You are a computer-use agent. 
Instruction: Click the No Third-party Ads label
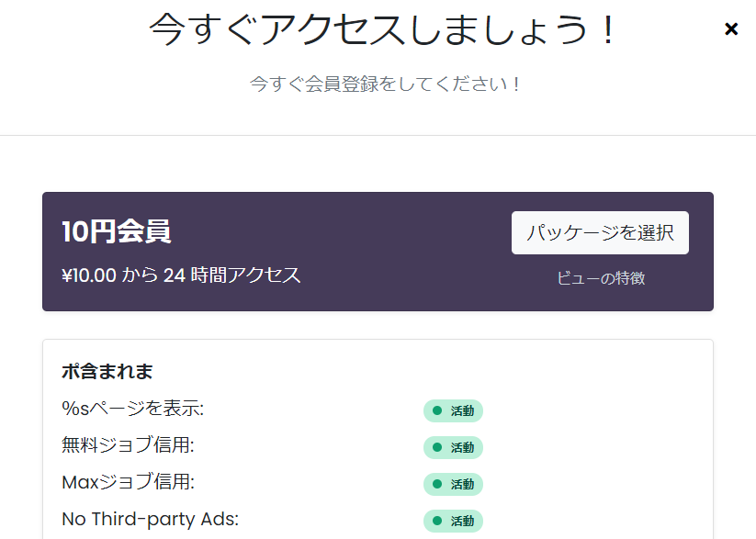click(151, 519)
